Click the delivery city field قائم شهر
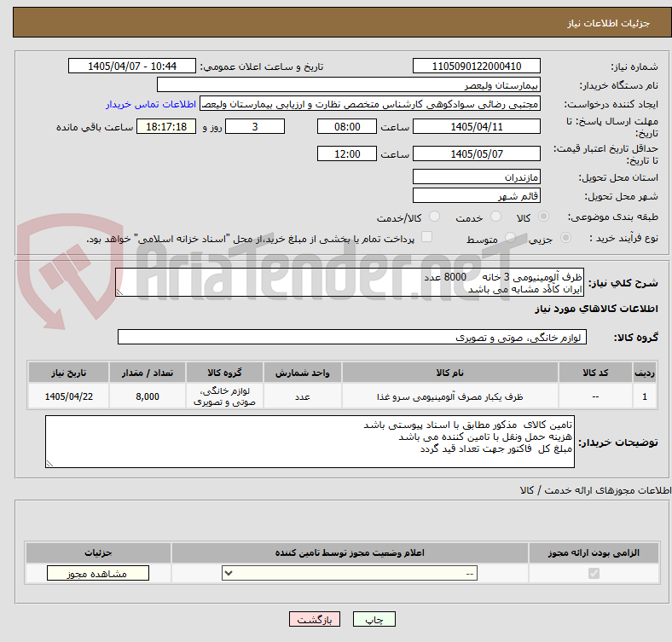Viewport: 672px width, 642px height. (477, 195)
